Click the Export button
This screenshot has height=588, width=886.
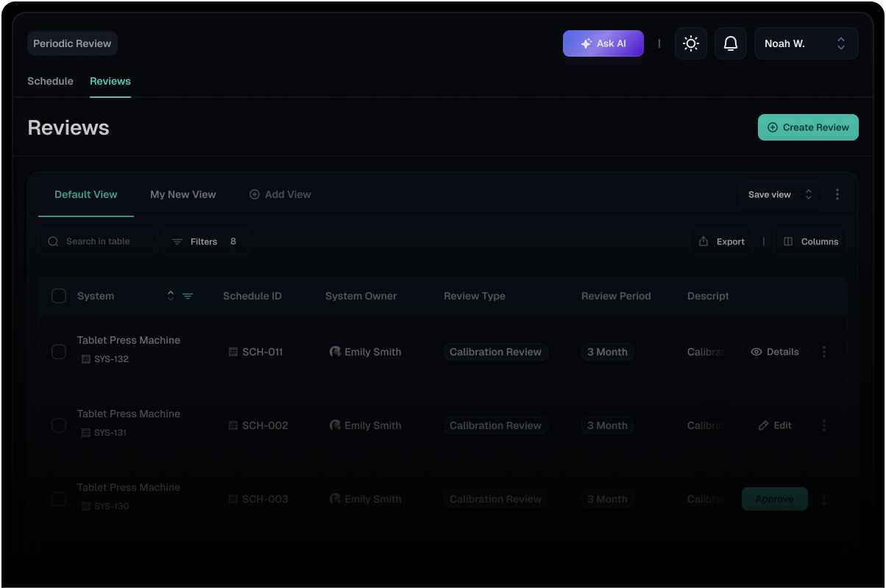[x=721, y=241]
